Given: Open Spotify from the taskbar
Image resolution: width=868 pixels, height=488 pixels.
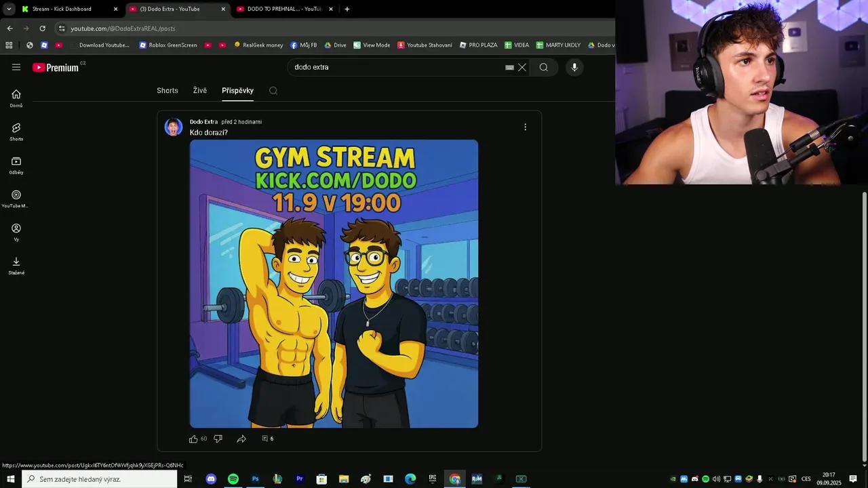Looking at the screenshot, I should pyautogui.click(x=233, y=479).
